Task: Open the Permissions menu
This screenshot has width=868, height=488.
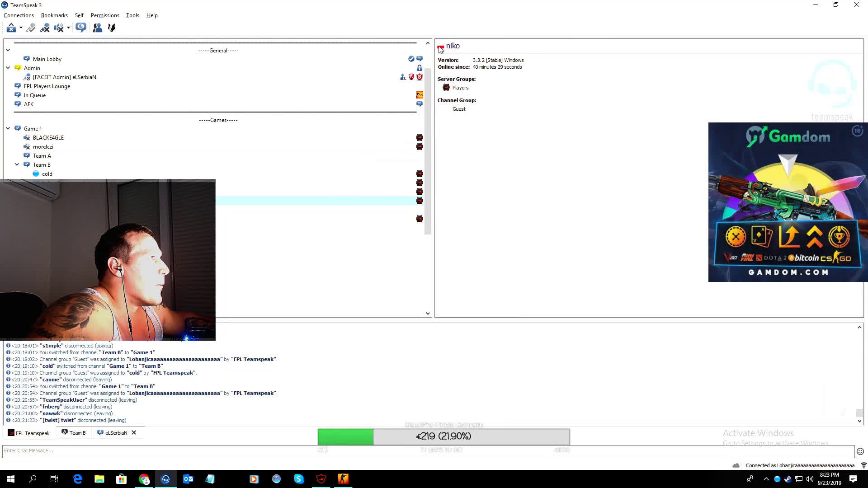Action: [x=105, y=15]
